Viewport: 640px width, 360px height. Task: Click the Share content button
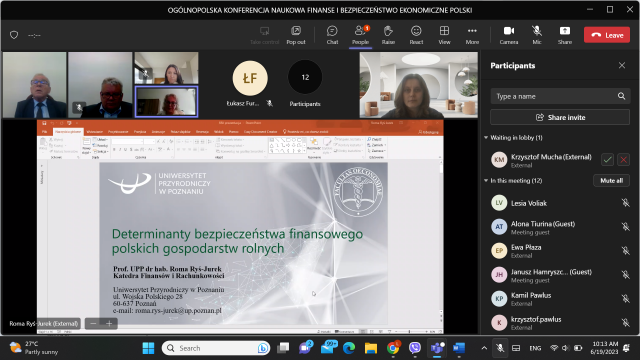[565, 35]
